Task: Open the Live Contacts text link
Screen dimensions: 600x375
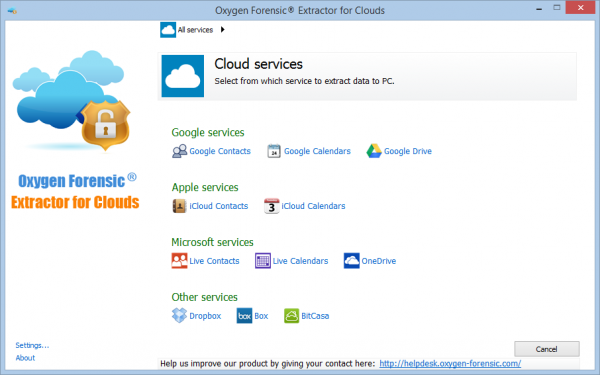Action: 214,261
